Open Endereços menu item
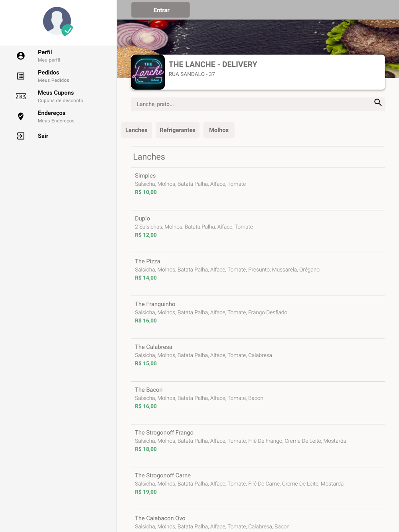Screen dimensions: 399x532 point(58,116)
